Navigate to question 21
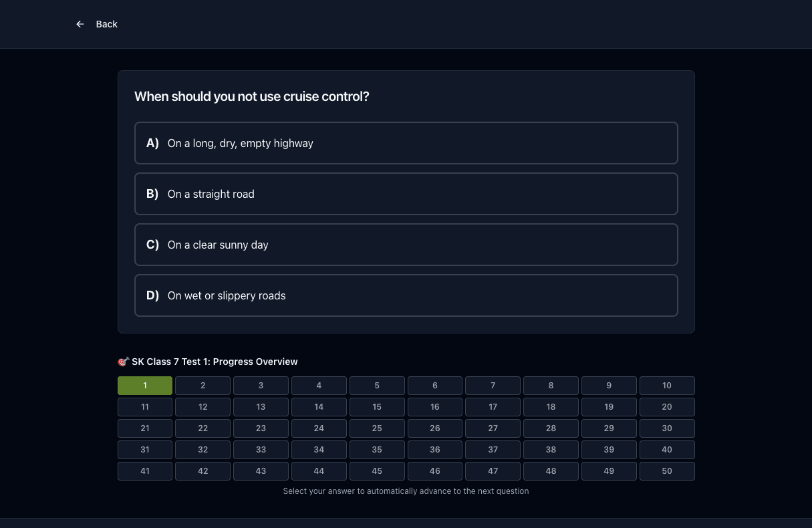Image resolution: width=812 pixels, height=528 pixels. (145, 428)
